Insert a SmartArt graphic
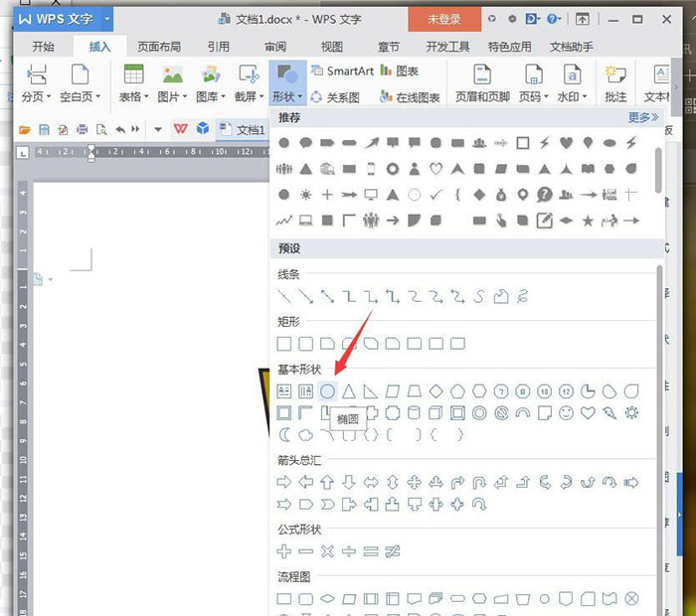The image size is (696, 616). 342,71
